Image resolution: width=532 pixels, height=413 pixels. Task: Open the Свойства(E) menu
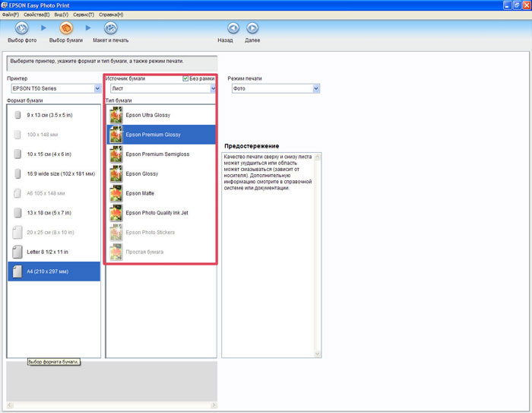(x=36, y=14)
